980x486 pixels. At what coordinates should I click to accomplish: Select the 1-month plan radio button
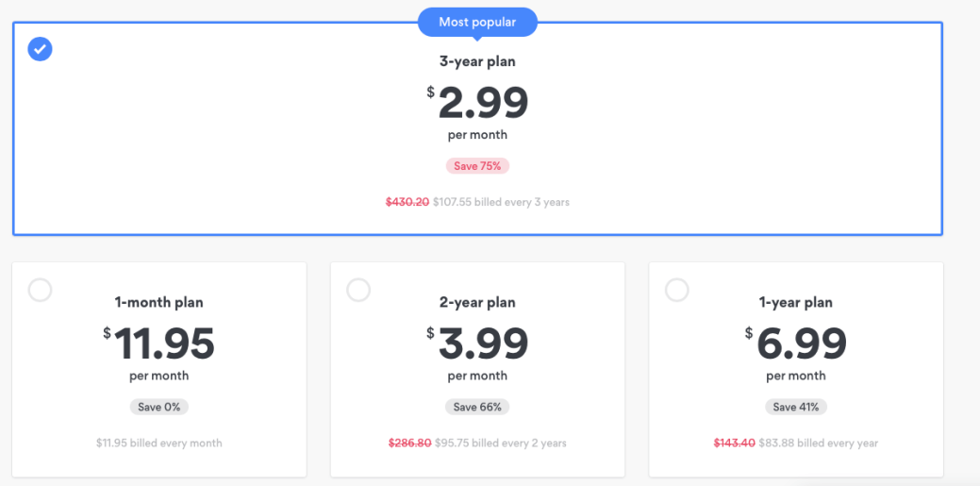(41, 291)
